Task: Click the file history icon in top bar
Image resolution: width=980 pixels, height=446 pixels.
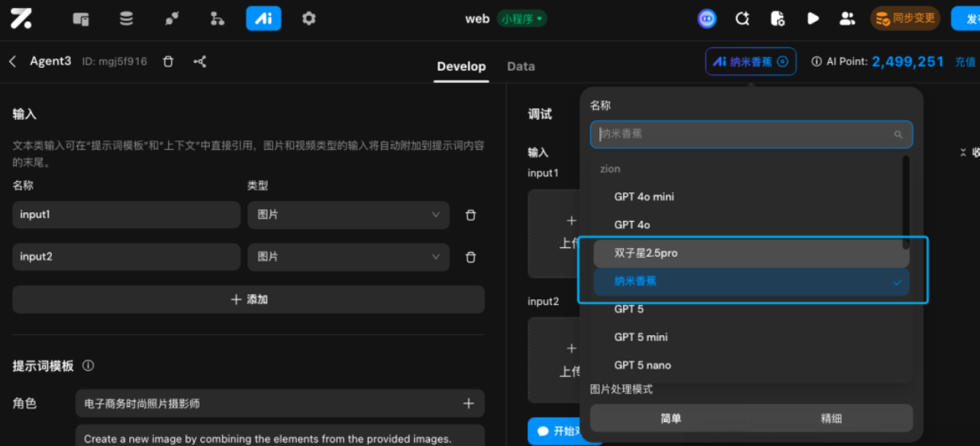Action: (777, 18)
